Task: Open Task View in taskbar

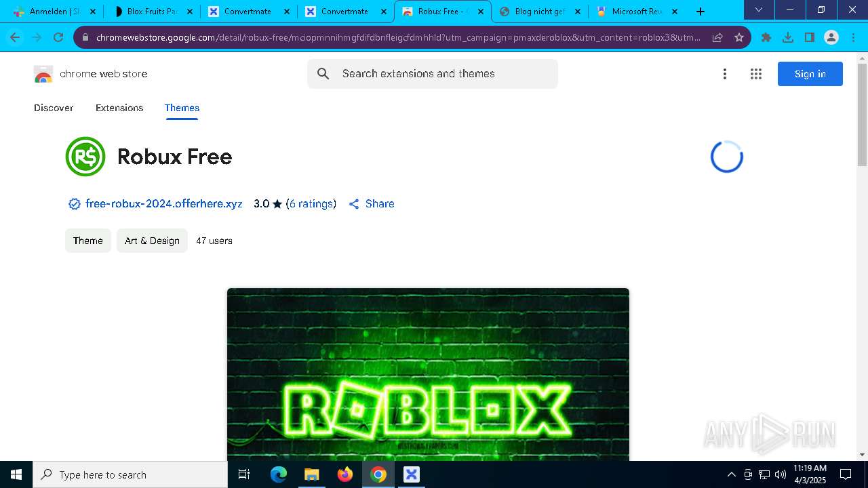Action: tap(244, 474)
